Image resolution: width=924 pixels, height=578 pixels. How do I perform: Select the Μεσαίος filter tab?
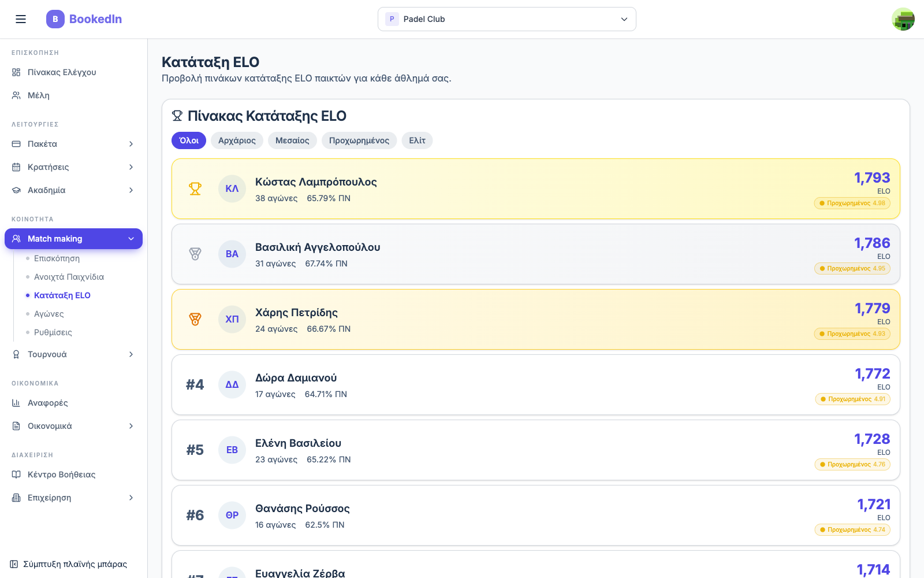[x=292, y=140]
